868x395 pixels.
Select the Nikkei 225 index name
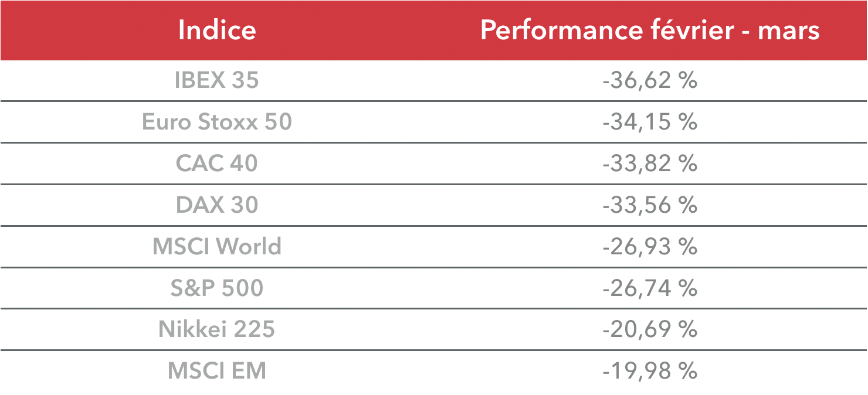217,329
